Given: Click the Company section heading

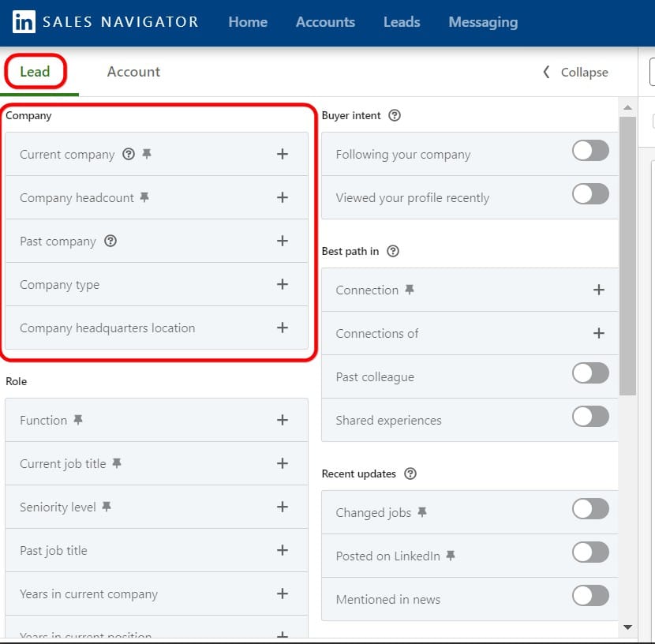Looking at the screenshot, I should coord(28,116).
